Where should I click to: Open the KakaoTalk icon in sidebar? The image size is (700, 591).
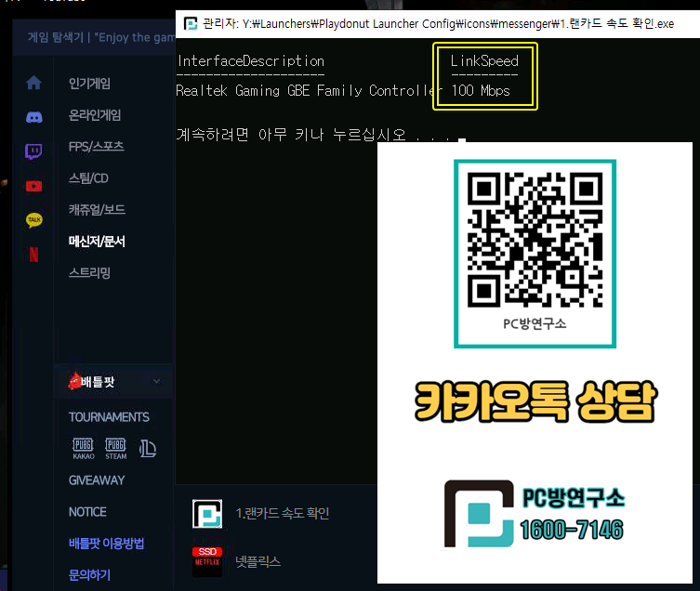coord(34,220)
